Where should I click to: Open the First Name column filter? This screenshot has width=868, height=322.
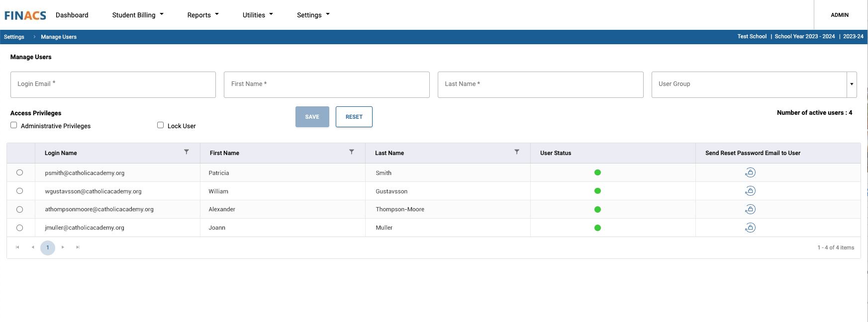point(352,152)
